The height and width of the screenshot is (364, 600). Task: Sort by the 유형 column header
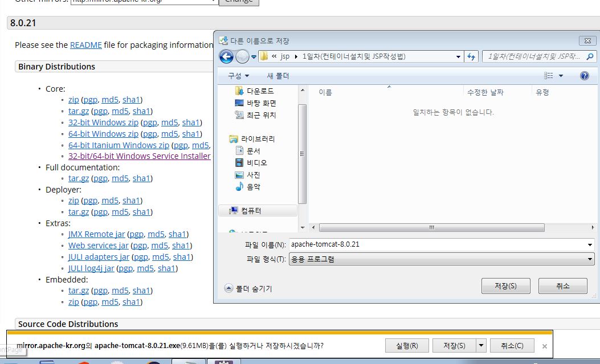[542, 92]
